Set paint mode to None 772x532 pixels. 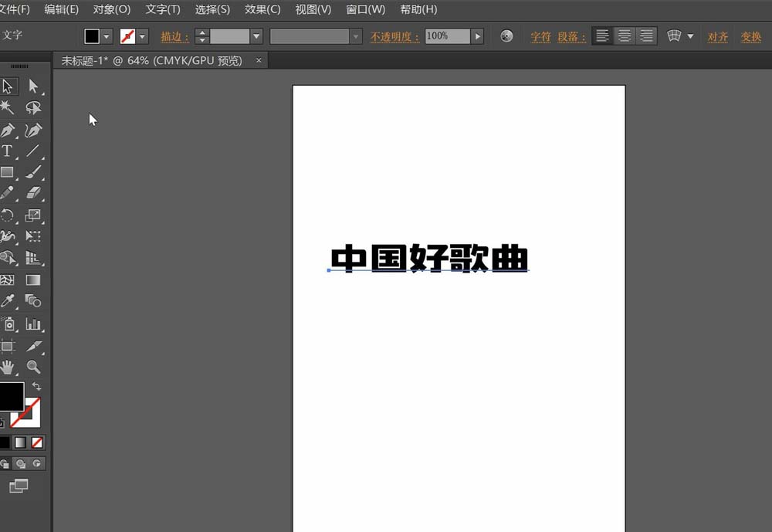pyautogui.click(x=37, y=442)
